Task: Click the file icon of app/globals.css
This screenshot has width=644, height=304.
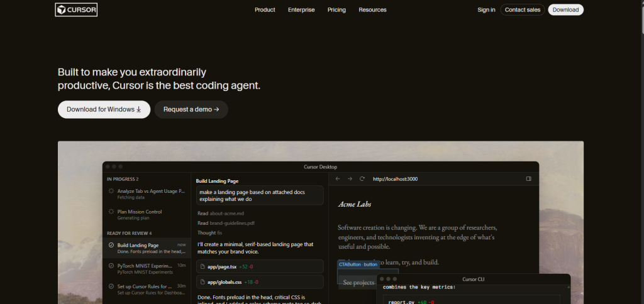Action: [203, 282]
